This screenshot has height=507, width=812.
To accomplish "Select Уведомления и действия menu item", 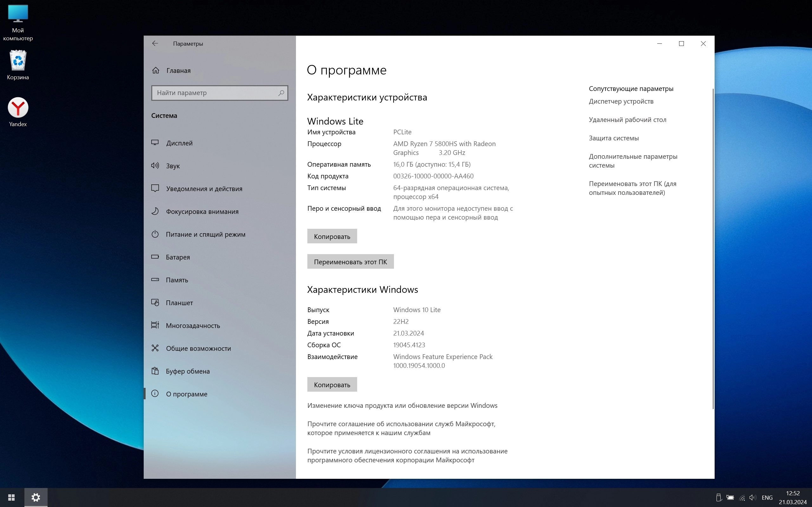I will point(204,189).
